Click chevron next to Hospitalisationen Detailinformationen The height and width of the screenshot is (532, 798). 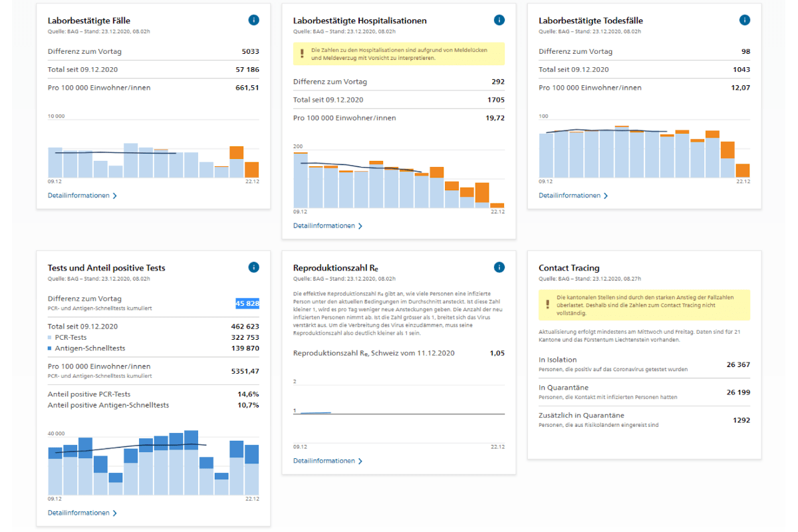[x=360, y=226]
